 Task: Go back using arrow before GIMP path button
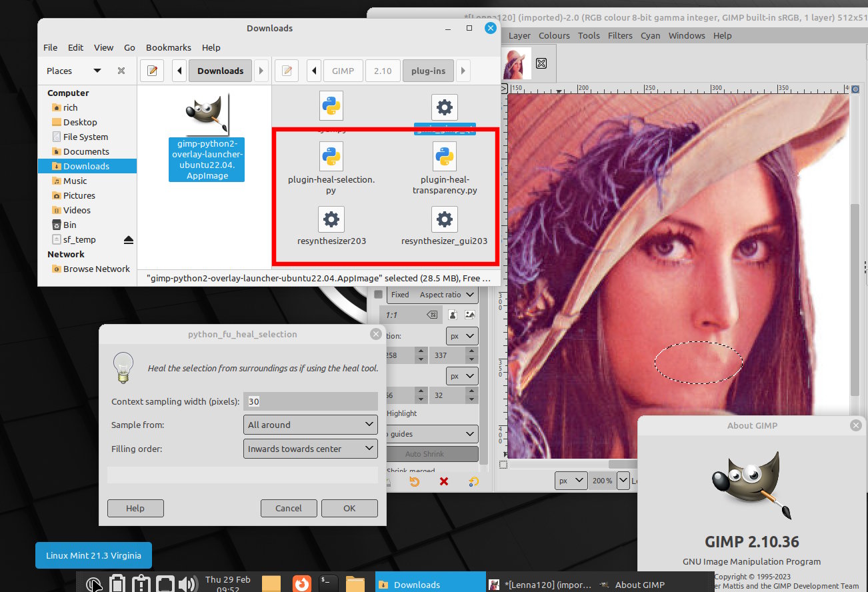pyautogui.click(x=314, y=71)
